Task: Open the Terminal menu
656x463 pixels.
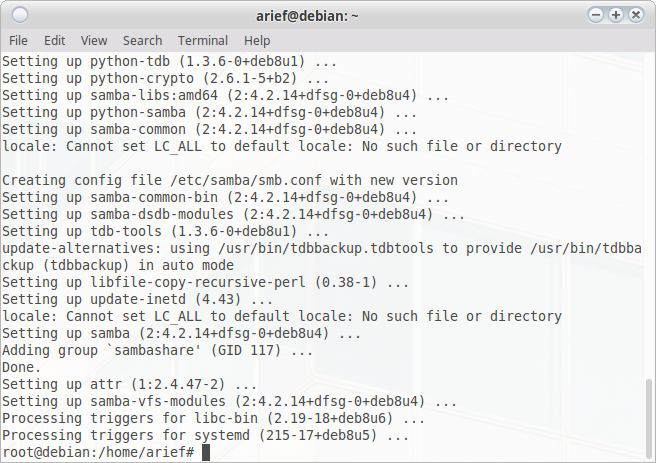Action: click(x=202, y=41)
